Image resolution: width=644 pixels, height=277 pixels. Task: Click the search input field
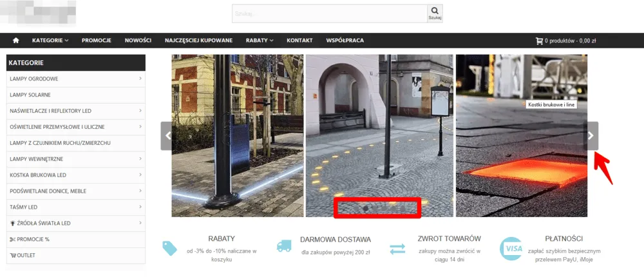tap(328, 13)
